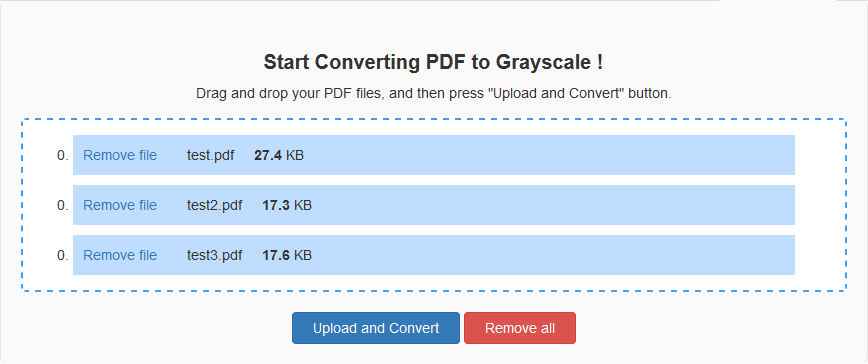This screenshot has width=868, height=364.
Task: Select the test3.pdf file name
Action: pyautogui.click(x=214, y=255)
